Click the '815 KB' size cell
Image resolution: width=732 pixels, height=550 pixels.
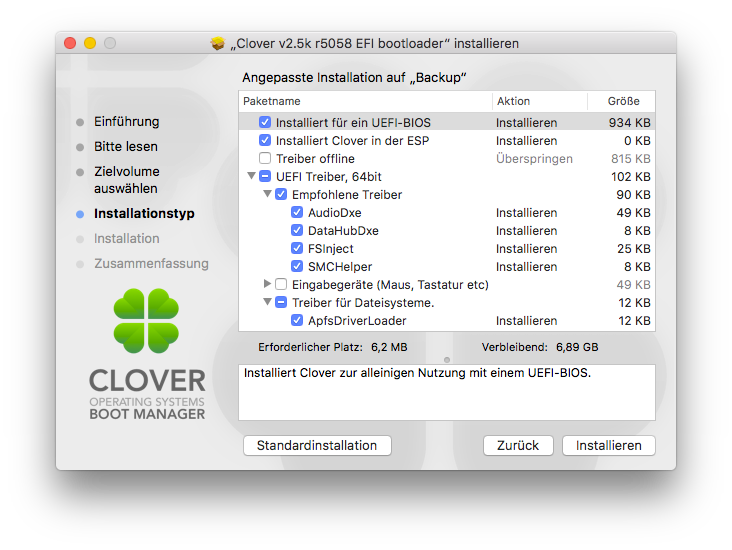click(x=631, y=159)
